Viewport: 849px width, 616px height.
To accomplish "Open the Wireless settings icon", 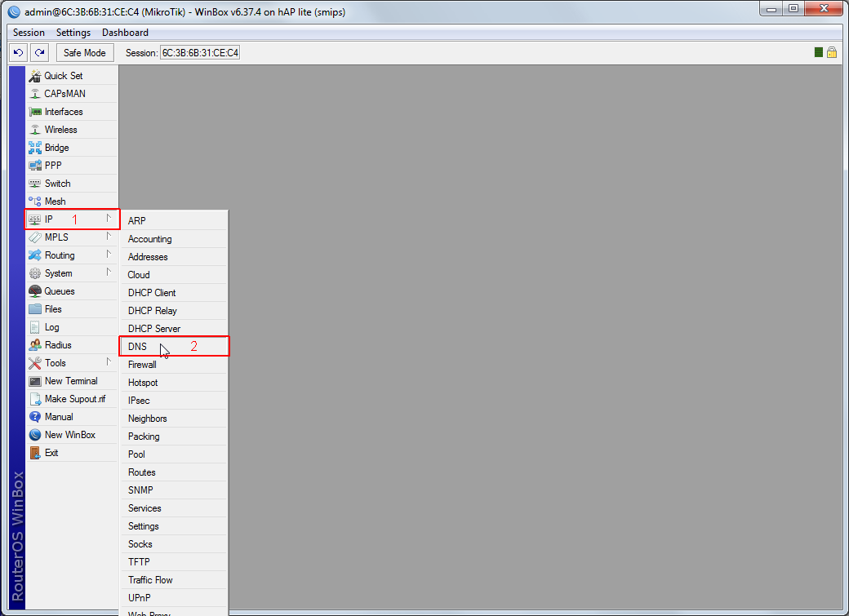I will click(35, 130).
